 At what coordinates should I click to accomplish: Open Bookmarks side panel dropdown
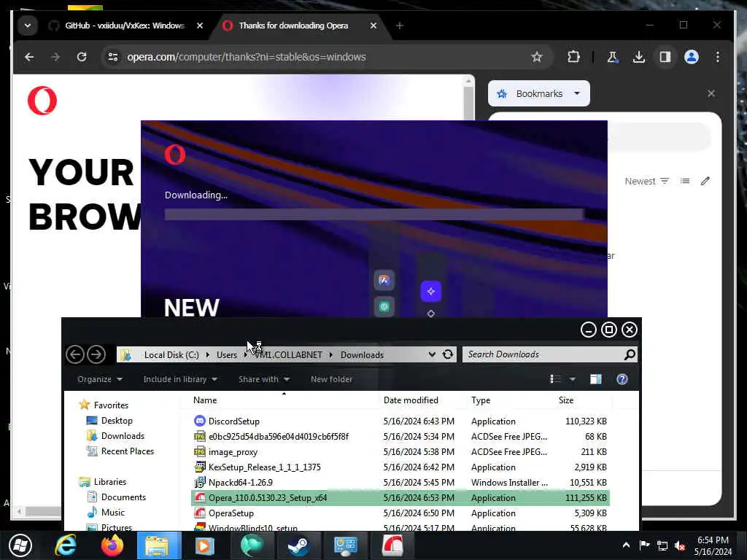pyautogui.click(x=539, y=94)
